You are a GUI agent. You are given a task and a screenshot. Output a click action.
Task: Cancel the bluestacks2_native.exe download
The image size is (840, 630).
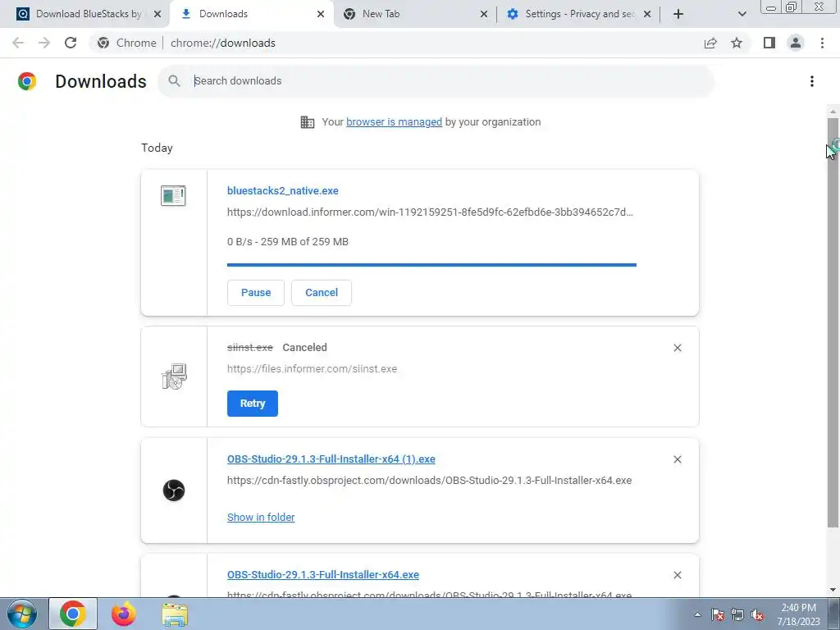point(322,293)
